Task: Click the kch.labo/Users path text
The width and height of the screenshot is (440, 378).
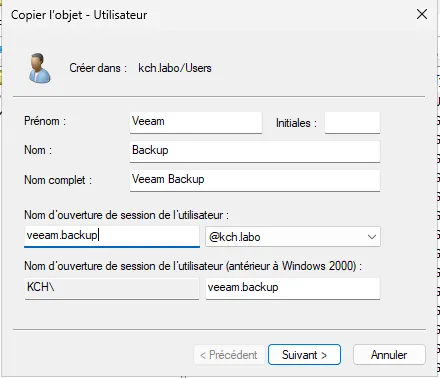Action: point(175,68)
